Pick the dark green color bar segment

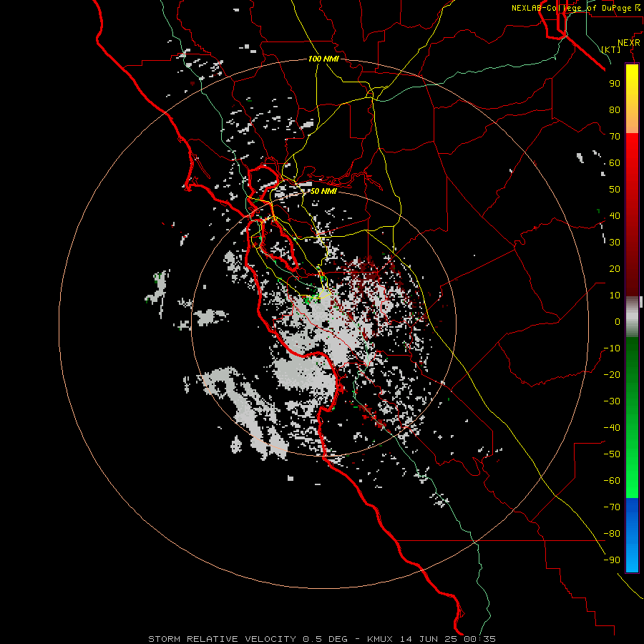coord(632,357)
